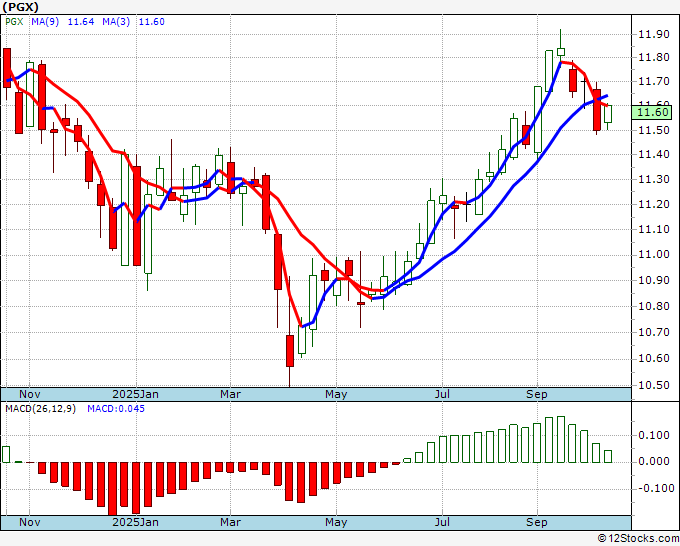Click the 10.90 price axis label

click(x=654, y=281)
